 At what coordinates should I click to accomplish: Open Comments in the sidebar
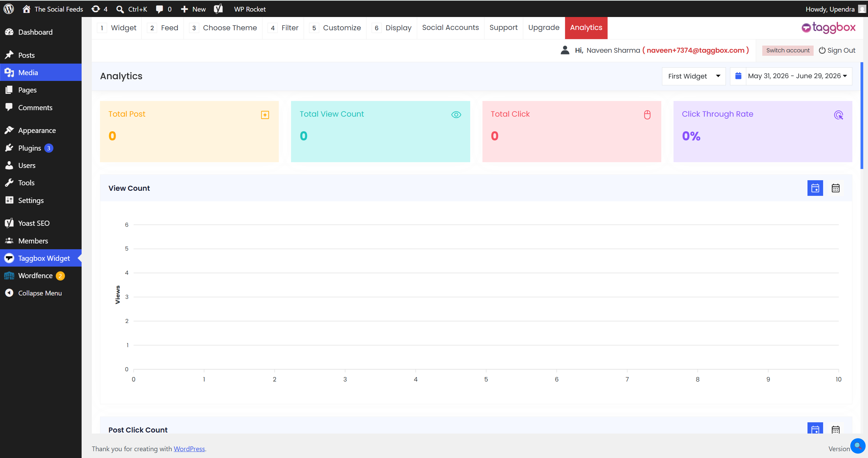(41, 107)
